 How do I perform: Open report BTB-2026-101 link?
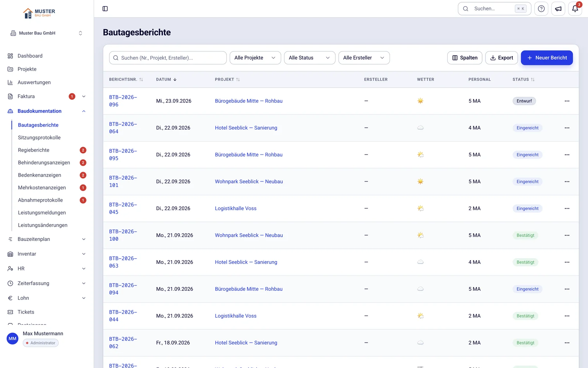coord(123,181)
